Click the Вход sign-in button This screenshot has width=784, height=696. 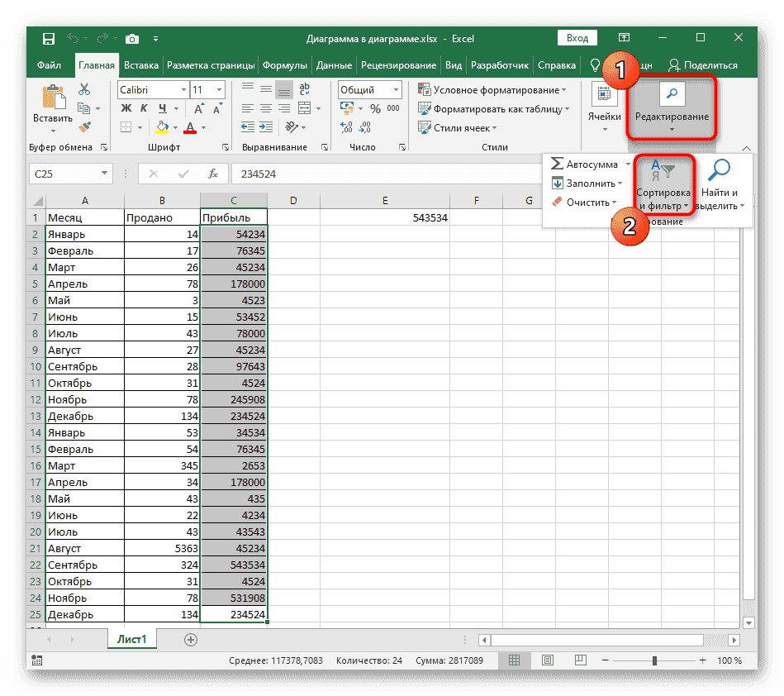pyautogui.click(x=577, y=38)
